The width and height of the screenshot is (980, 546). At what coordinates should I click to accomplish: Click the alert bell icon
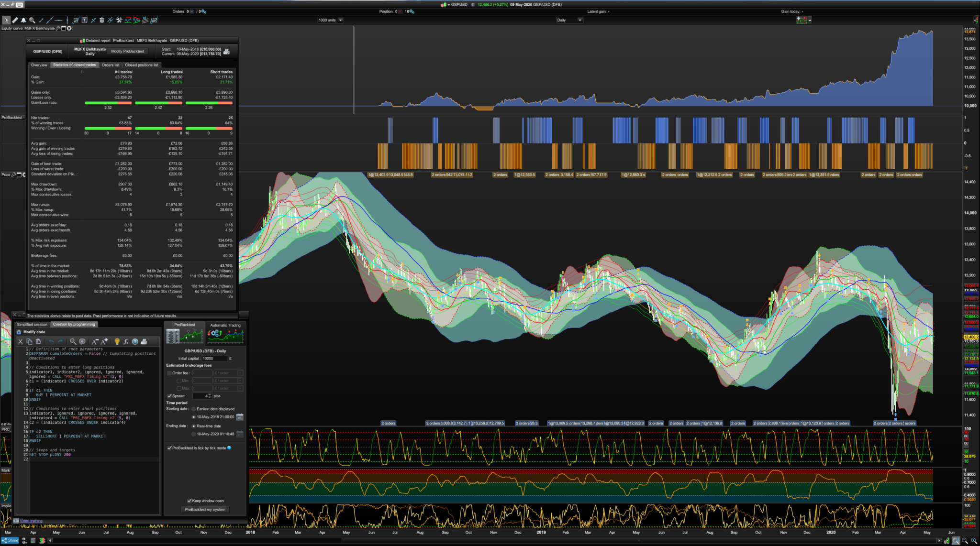coord(23,20)
